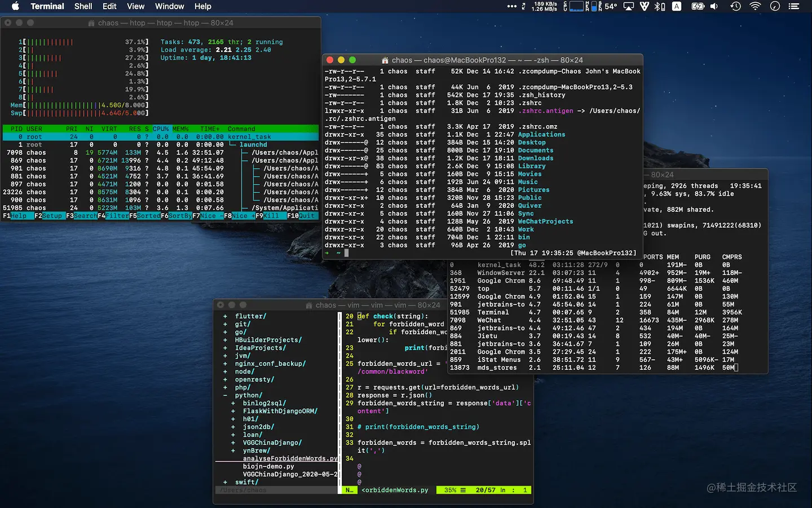Click the Wi-Fi status icon

(755, 6)
